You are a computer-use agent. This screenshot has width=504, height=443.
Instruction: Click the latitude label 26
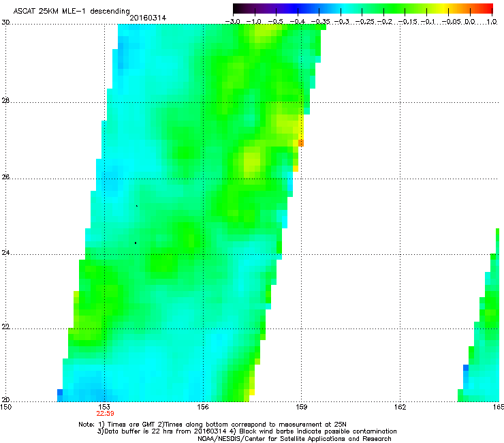[x=5, y=177]
